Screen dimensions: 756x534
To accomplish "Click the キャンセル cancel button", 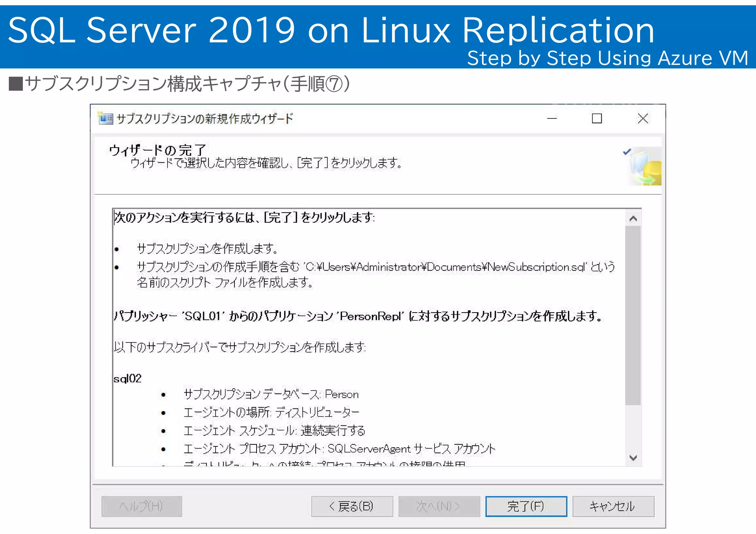I will click(613, 506).
